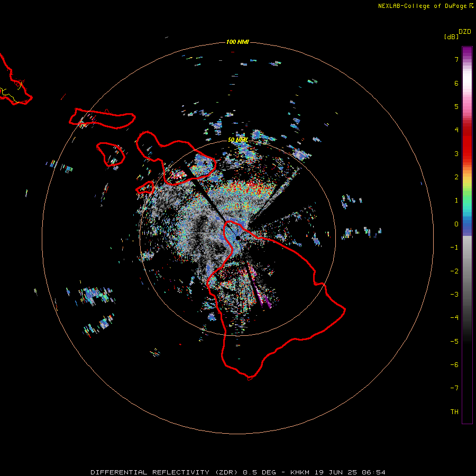Click the NEXLAB-College of DuPage watermark text
This screenshot has height=476, width=476.
pyautogui.click(x=425, y=6)
